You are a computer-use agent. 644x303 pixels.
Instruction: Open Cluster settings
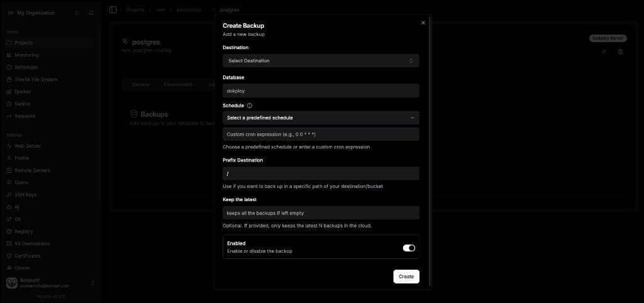point(49,268)
